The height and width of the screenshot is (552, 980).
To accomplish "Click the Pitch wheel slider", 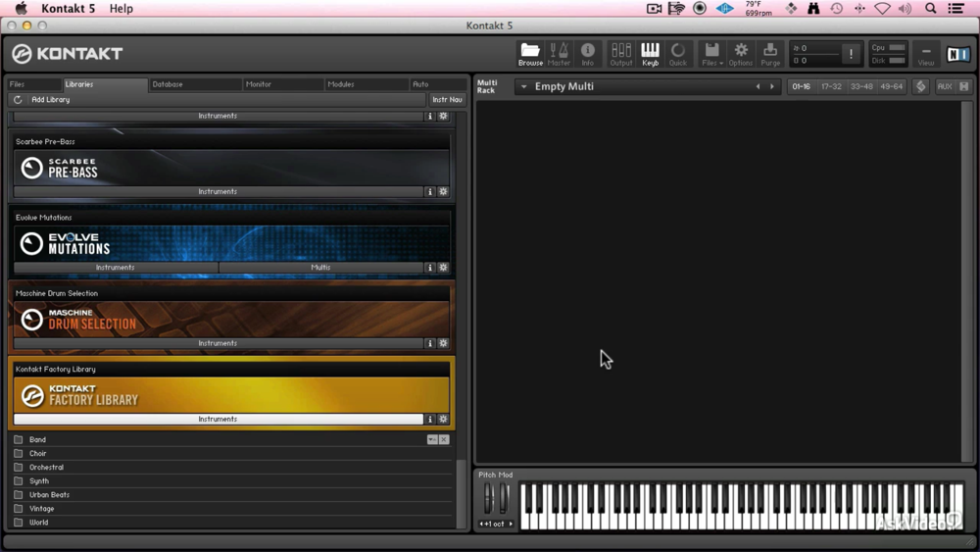I will tap(489, 499).
